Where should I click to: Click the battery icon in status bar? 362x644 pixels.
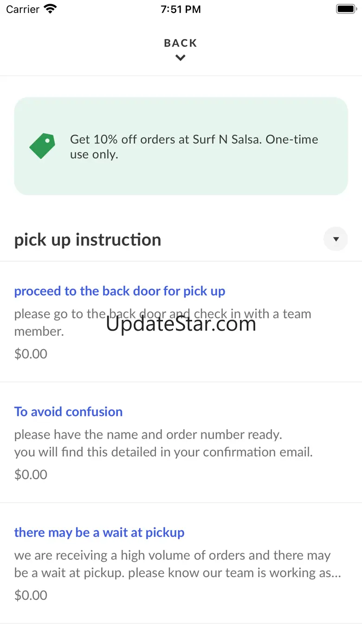pos(345,9)
